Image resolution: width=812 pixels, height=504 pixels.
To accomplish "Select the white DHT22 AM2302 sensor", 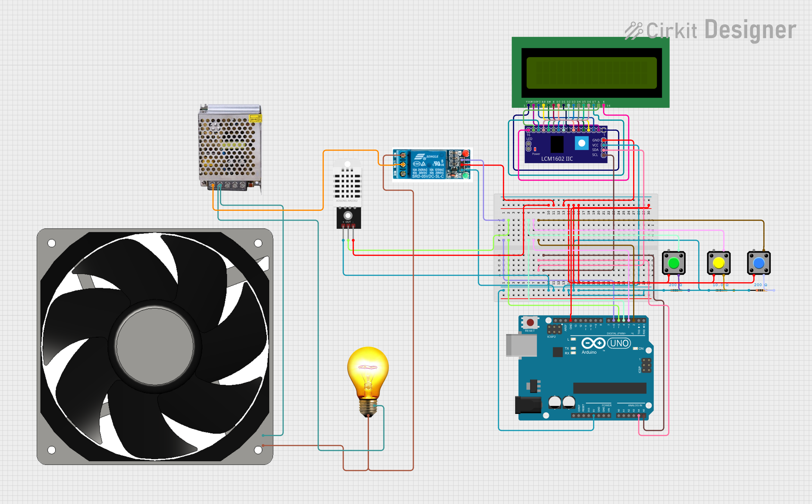I will pyautogui.click(x=348, y=194).
